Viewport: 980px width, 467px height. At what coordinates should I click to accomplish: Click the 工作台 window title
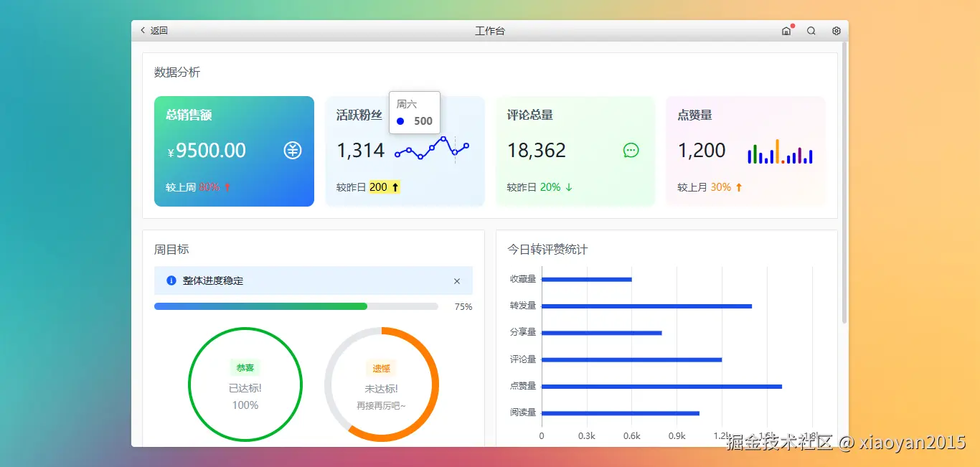(490, 31)
